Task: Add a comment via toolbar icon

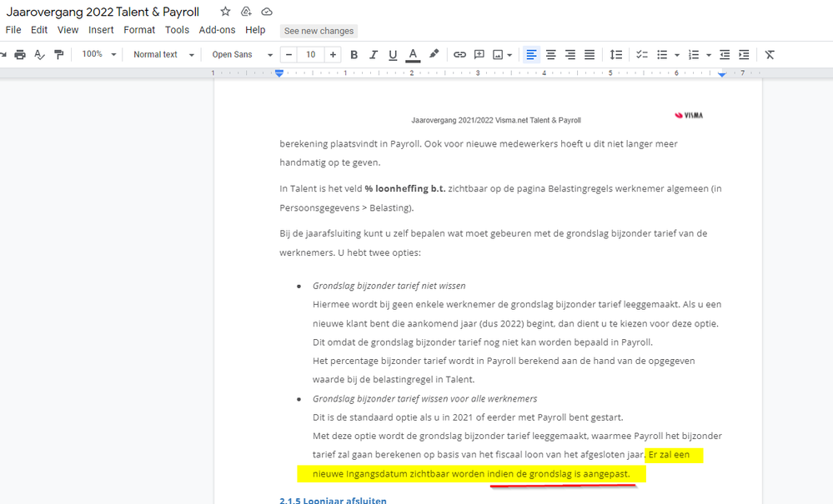Action: pos(479,55)
